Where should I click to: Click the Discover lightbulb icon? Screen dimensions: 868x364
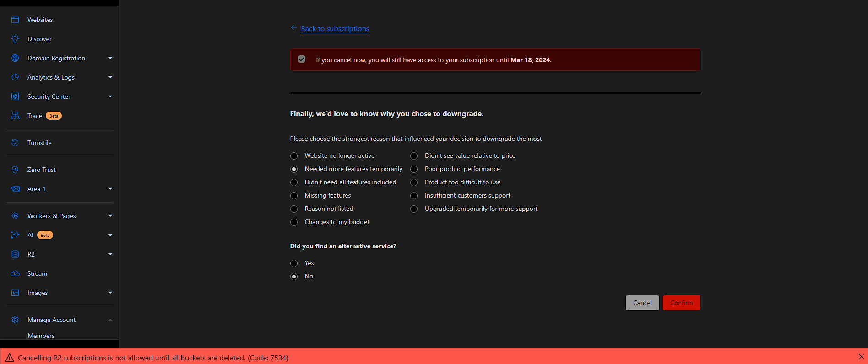click(15, 39)
